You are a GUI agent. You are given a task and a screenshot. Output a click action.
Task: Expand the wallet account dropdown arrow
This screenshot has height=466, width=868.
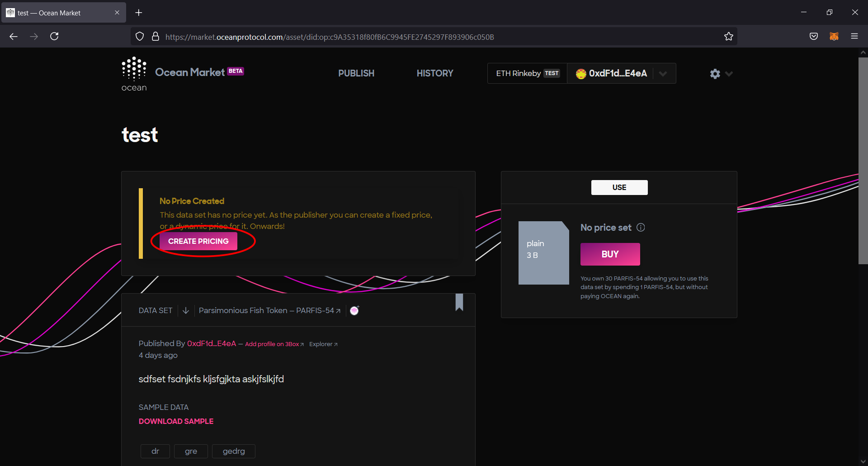coord(663,74)
